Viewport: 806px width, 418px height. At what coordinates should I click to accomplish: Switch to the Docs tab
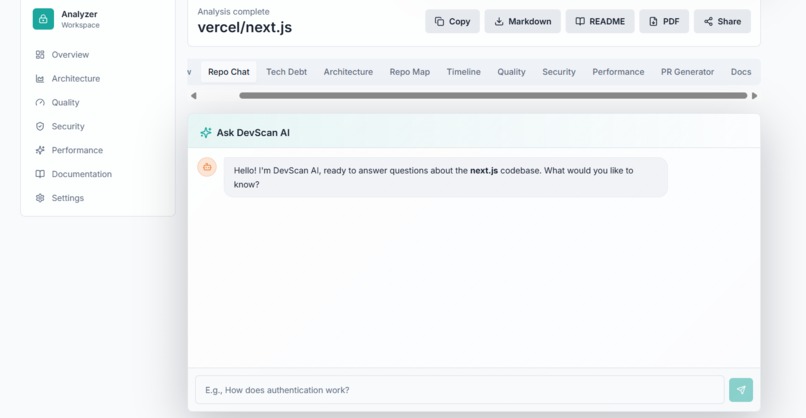pyautogui.click(x=741, y=72)
